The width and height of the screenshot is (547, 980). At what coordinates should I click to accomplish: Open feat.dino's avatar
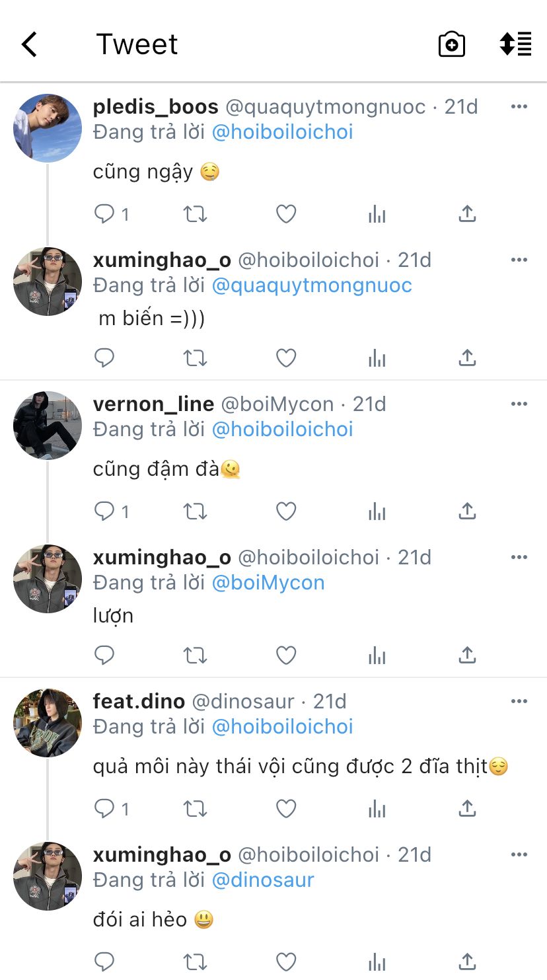(x=48, y=723)
